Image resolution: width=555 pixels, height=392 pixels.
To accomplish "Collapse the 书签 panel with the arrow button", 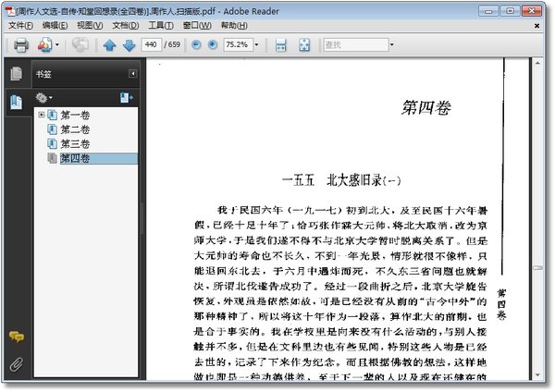I will [x=132, y=74].
